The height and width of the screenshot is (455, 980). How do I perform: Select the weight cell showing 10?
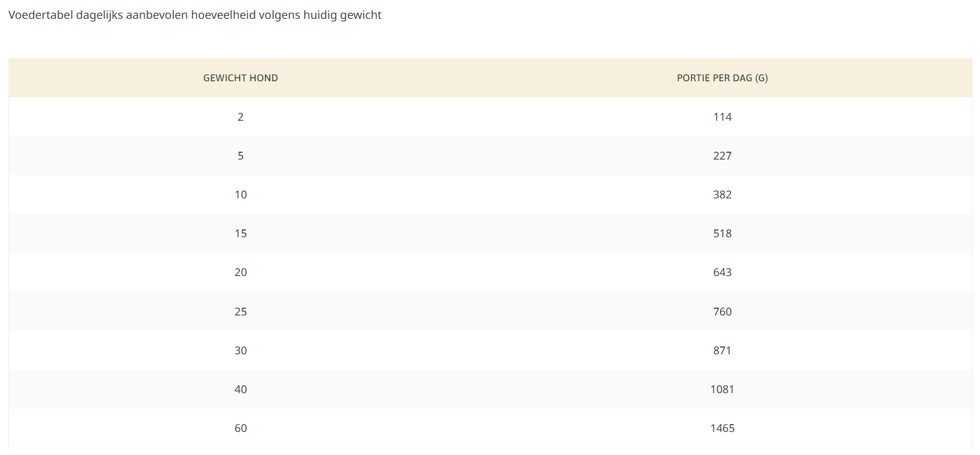point(241,195)
